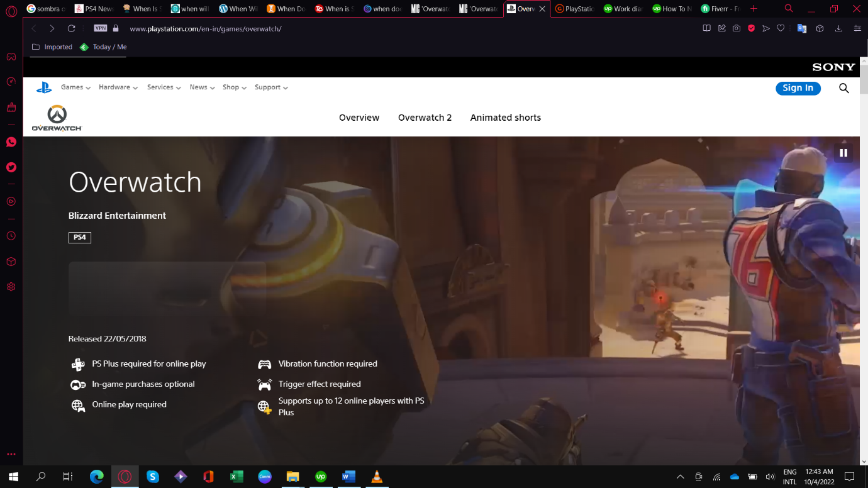Expand the Games dropdown menu

[75, 87]
